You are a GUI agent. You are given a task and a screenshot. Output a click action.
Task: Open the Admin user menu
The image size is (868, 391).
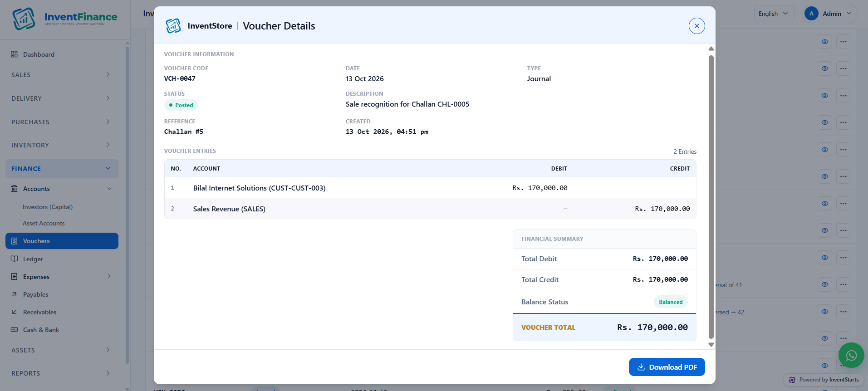point(831,14)
